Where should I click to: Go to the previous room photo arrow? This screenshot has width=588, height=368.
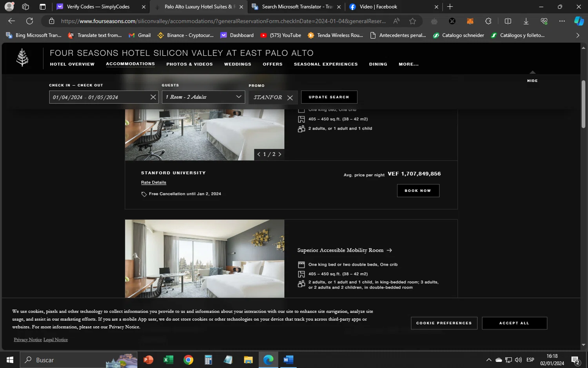coord(259,154)
